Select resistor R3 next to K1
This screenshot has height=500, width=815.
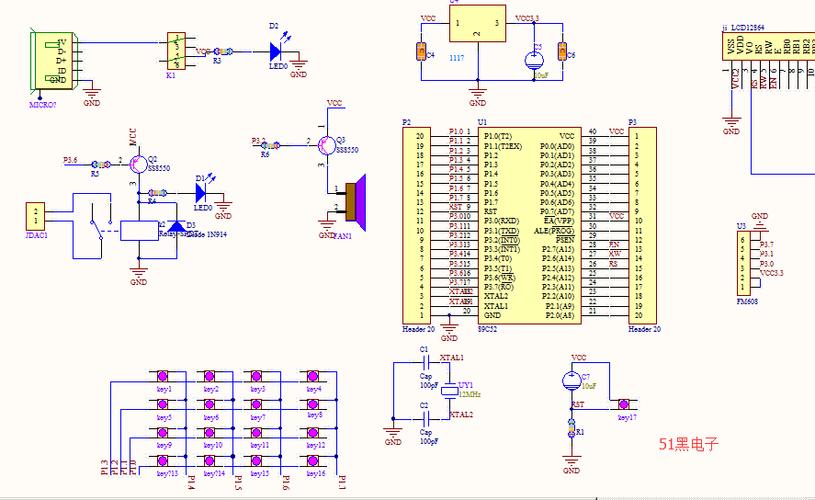223,51
